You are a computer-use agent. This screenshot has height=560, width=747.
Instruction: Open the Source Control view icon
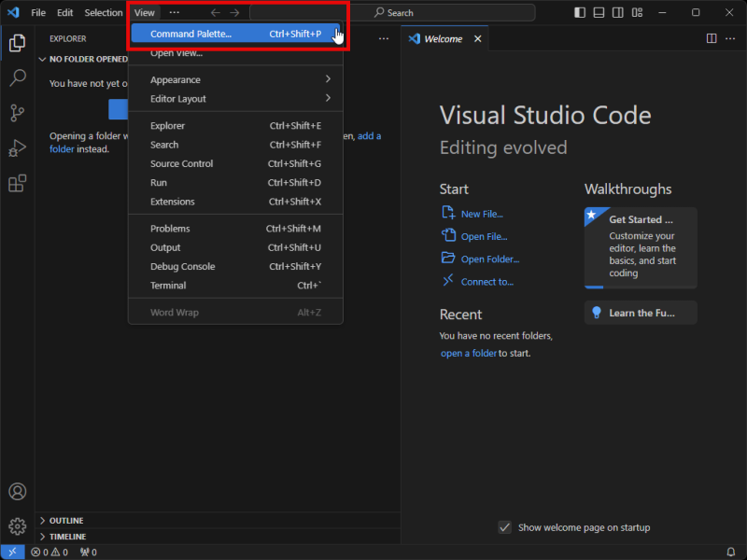tap(16, 113)
